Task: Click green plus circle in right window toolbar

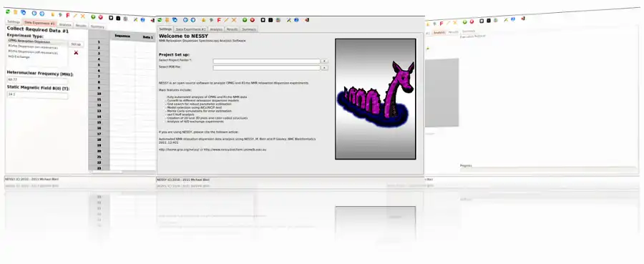Action: point(465,22)
